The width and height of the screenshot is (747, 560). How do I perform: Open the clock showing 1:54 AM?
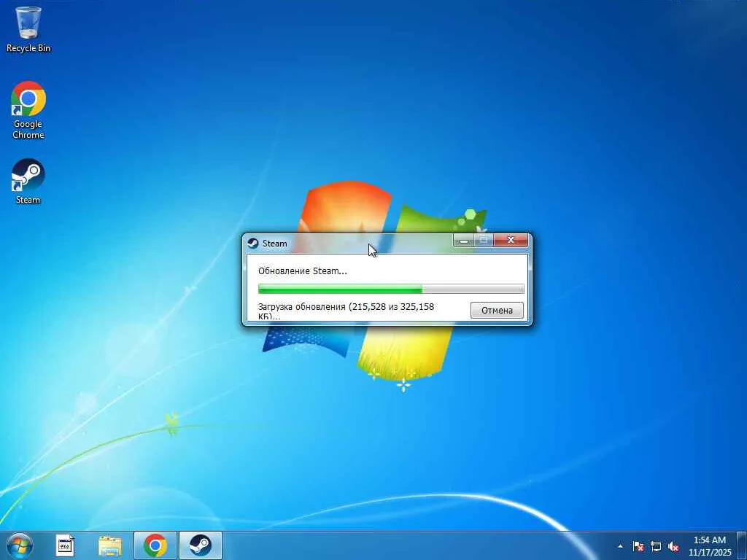[x=709, y=546]
